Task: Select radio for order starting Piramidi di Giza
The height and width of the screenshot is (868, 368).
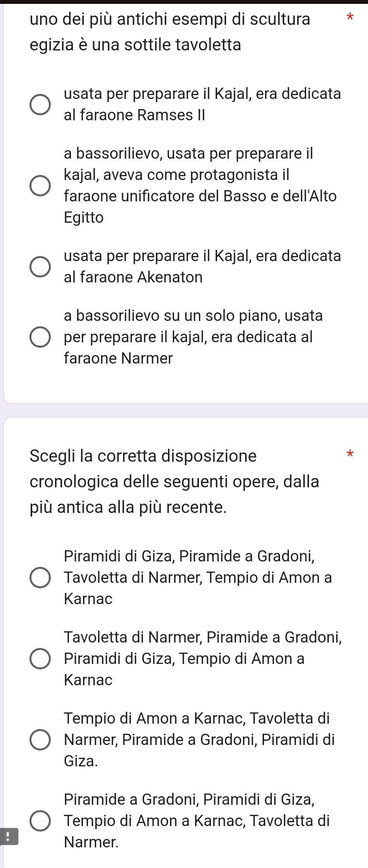Action: point(40,578)
